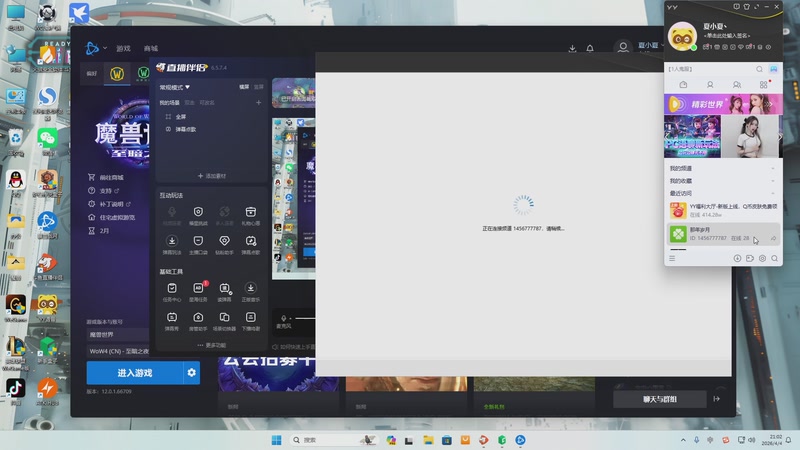The height and width of the screenshot is (450, 800).
Task: Click 前往商城 shop link
Action: pos(106,178)
